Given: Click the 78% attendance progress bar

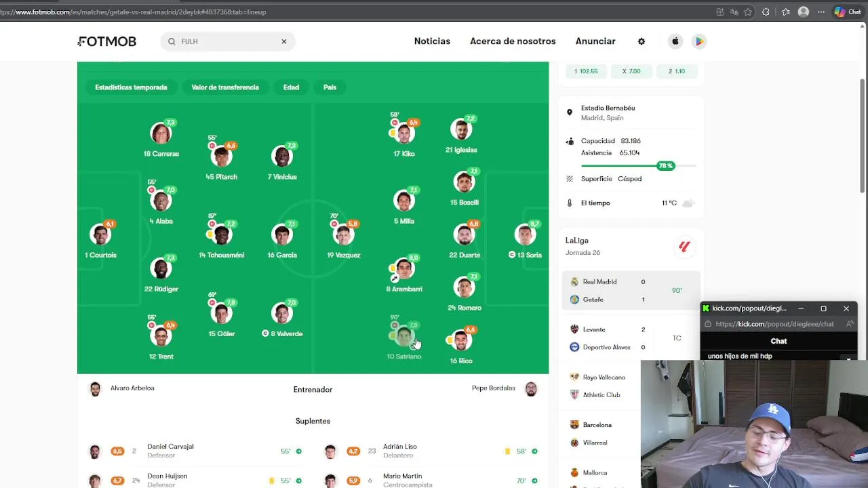Looking at the screenshot, I should coord(638,166).
